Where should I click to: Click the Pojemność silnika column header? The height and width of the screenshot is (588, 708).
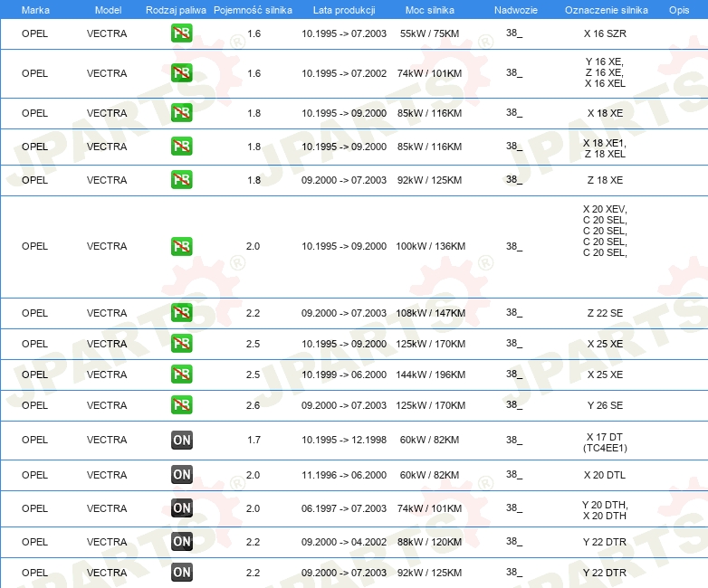coord(253,10)
